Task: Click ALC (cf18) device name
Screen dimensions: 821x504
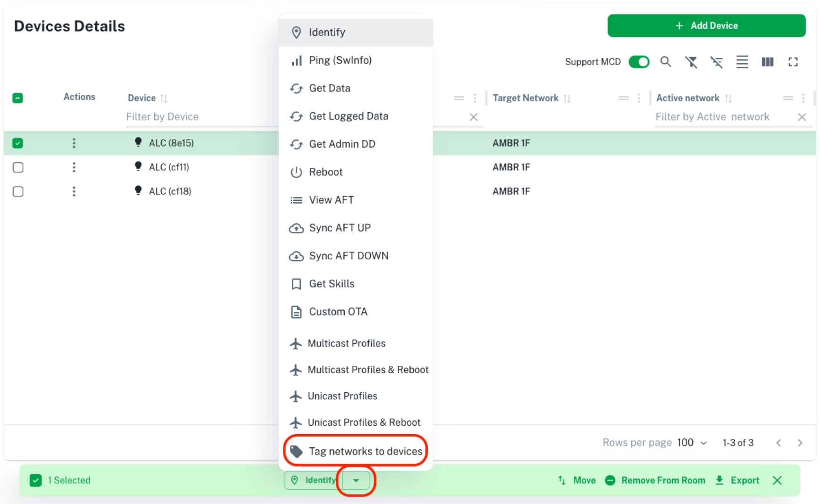Action: 170,191
